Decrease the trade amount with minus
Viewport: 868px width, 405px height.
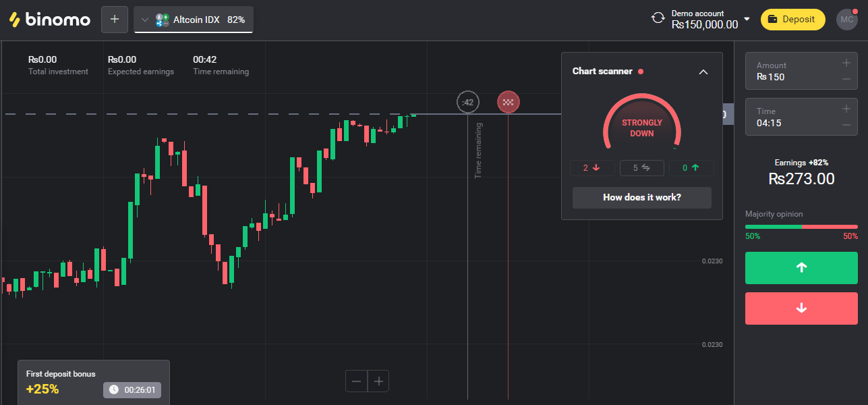click(x=846, y=79)
